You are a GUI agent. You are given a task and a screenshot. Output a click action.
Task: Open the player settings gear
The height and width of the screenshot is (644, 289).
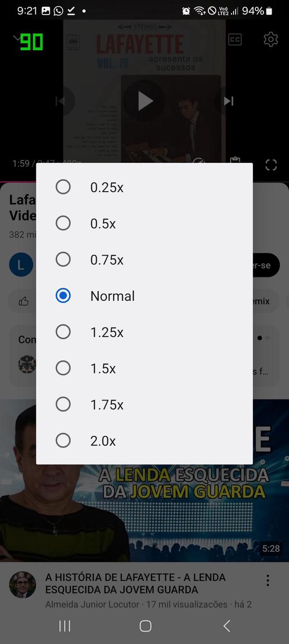[271, 40]
